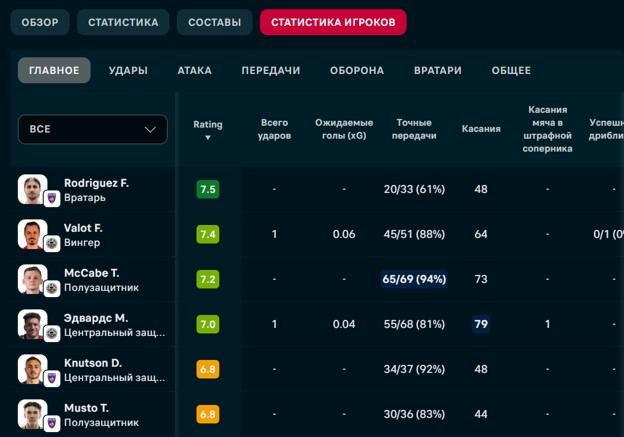Switch to ОБОРОНА sub-tab
This screenshot has width=624, height=437.
357,70
